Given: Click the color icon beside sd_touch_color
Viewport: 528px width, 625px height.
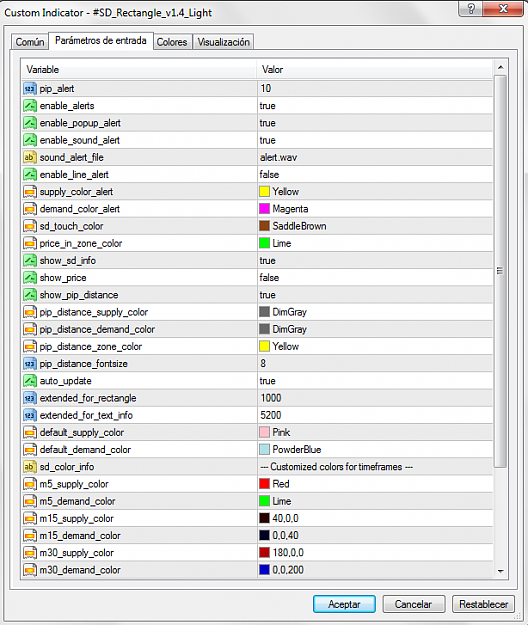Looking at the screenshot, I should click(x=30, y=226).
